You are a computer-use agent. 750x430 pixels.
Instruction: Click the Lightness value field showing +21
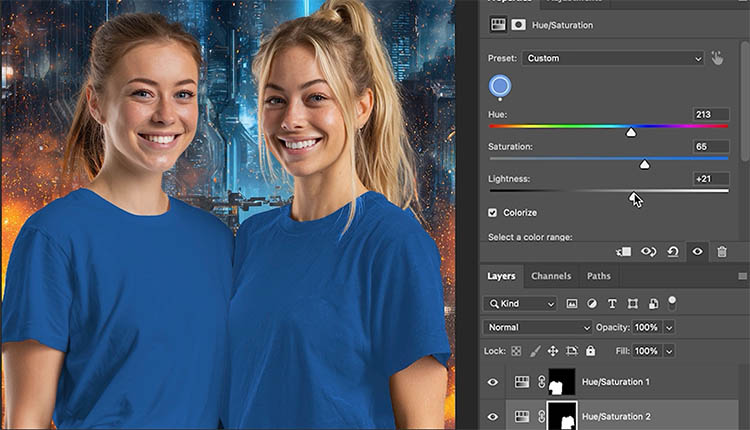pos(711,179)
